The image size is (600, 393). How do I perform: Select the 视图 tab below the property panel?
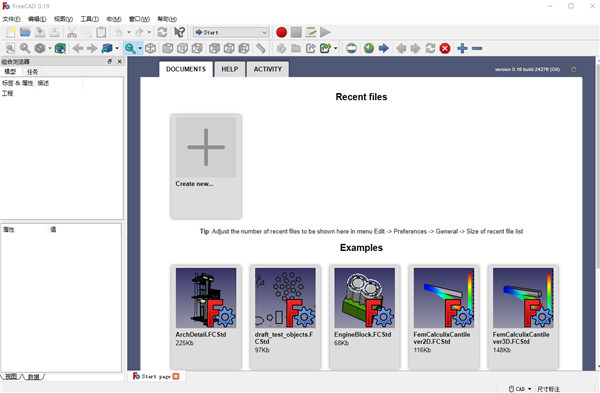pyautogui.click(x=11, y=377)
